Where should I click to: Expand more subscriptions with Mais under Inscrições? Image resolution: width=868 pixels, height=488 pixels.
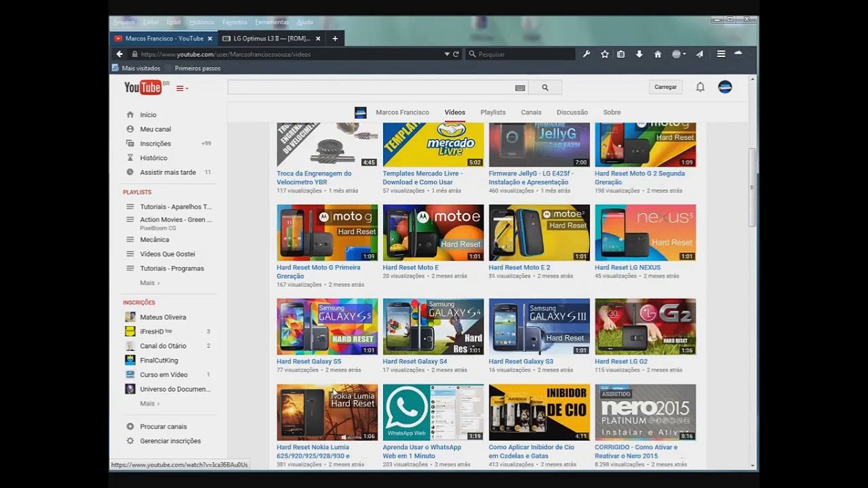tap(149, 403)
